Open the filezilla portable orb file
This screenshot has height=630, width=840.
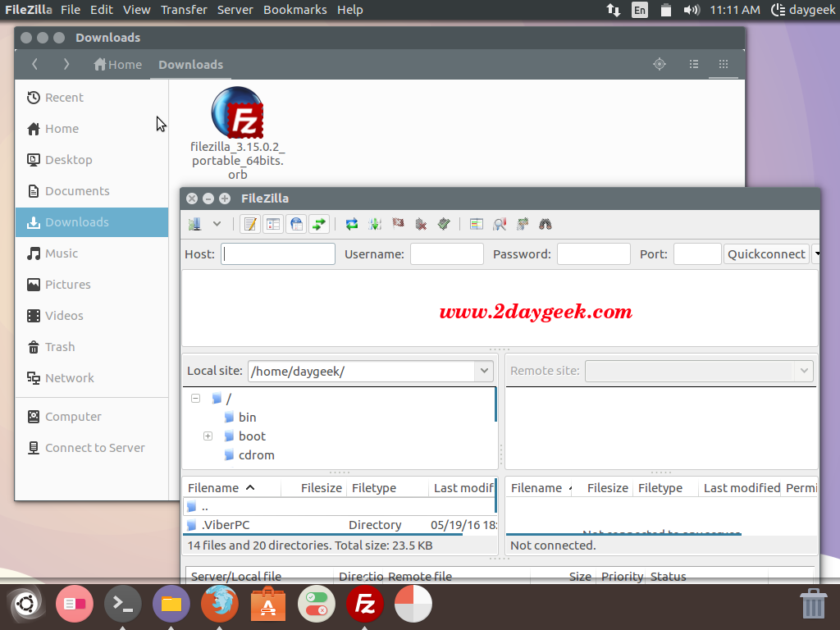(237, 134)
